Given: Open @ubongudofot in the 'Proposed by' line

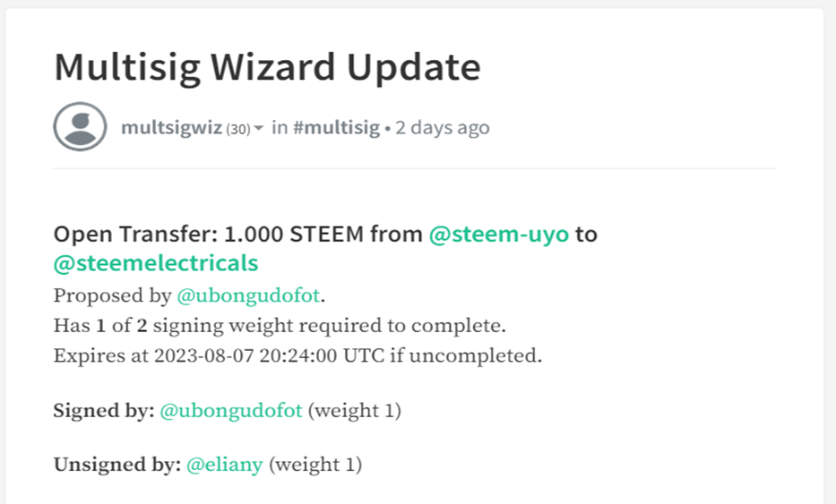Looking at the screenshot, I should [x=248, y=295].
